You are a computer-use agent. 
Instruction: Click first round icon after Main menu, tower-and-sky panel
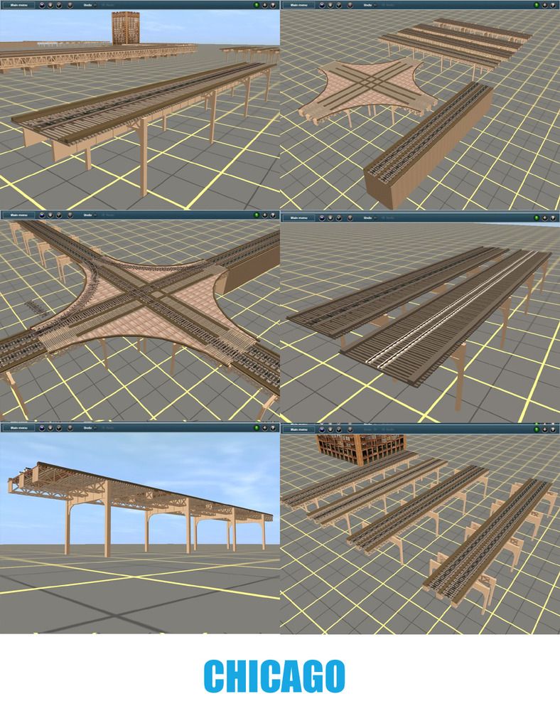click(x=42, y=5)
